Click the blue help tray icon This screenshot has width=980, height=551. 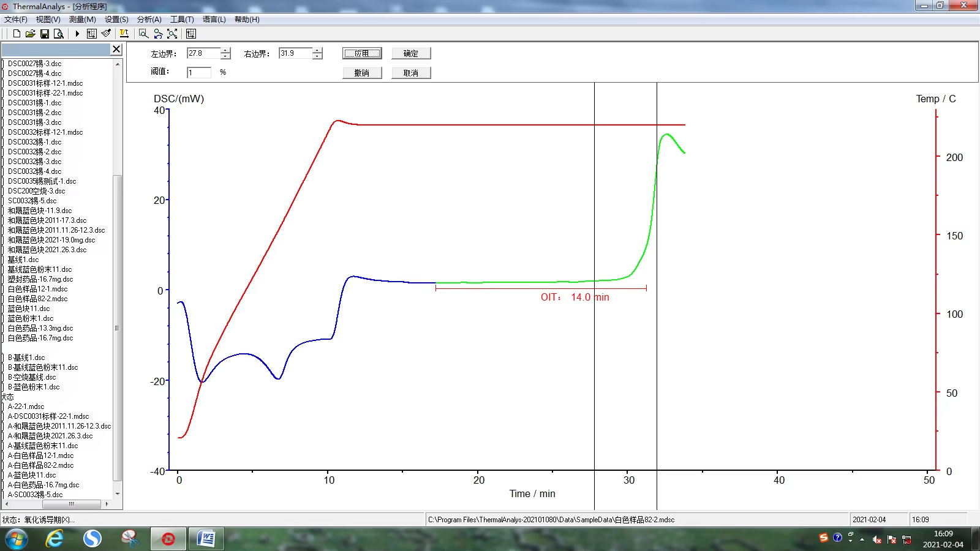837,538
